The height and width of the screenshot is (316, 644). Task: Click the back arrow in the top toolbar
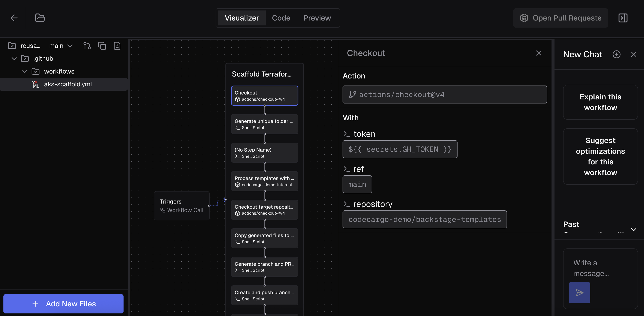14,18
